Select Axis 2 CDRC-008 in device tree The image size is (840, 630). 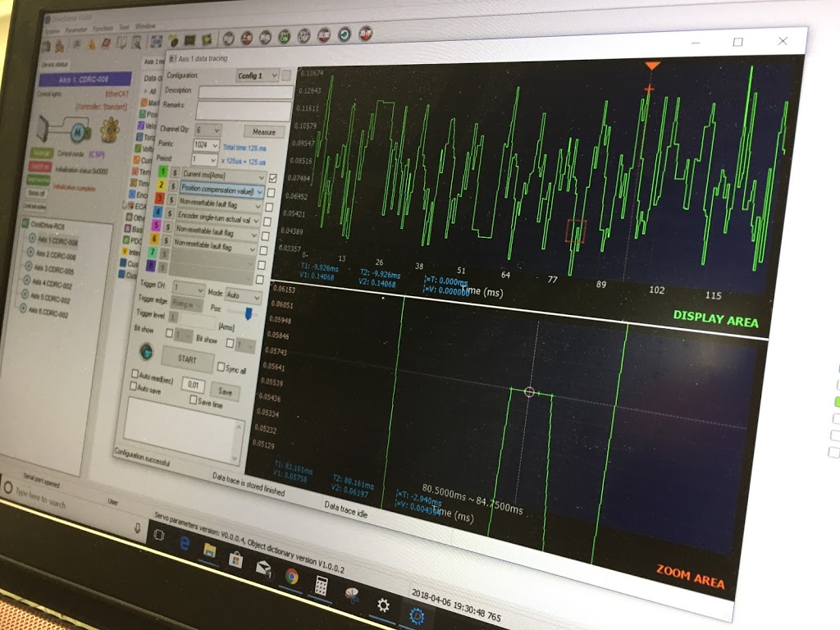[56, 255]
